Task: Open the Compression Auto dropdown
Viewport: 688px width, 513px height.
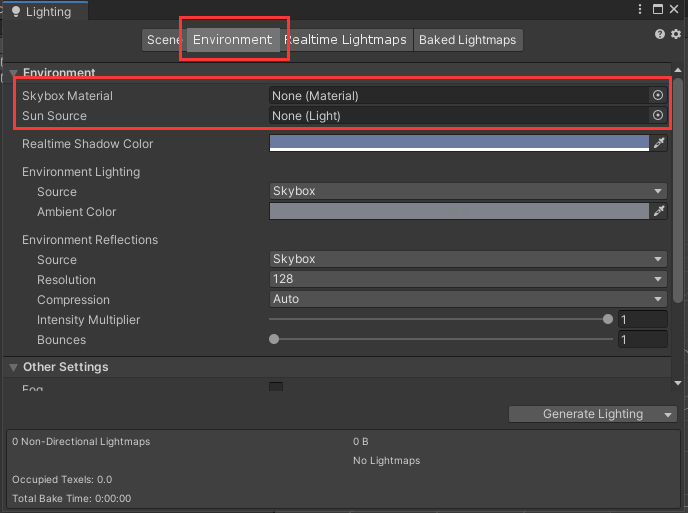Action: [468, 299]
